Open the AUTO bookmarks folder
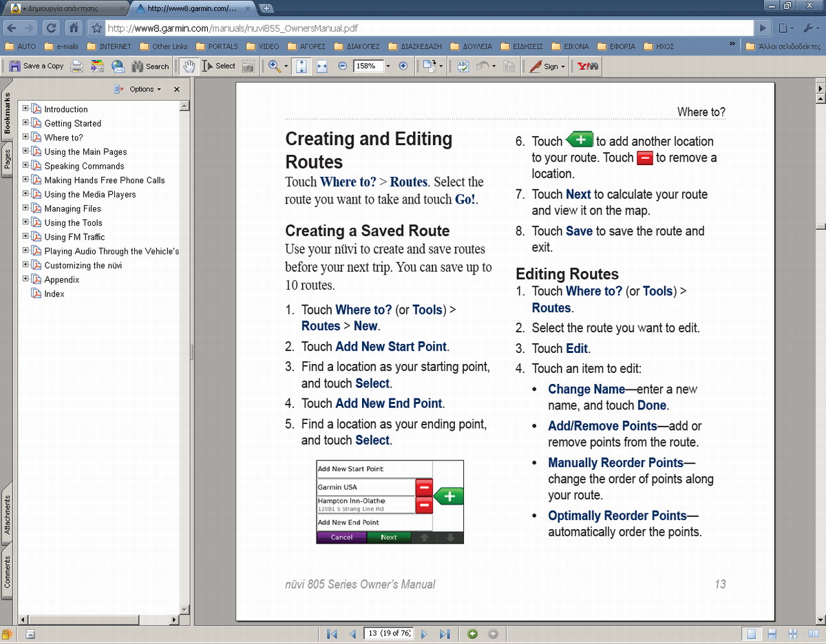 coord(20,47)
